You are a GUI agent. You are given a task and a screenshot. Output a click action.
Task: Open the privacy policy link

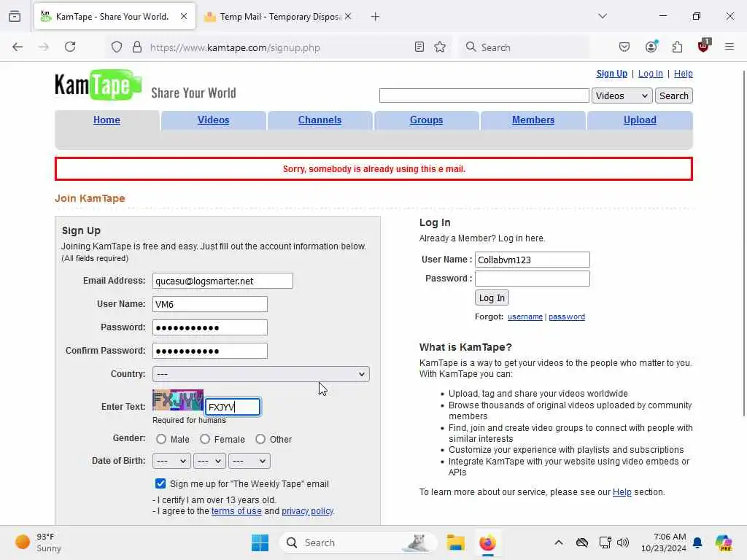tap(307, 511)
